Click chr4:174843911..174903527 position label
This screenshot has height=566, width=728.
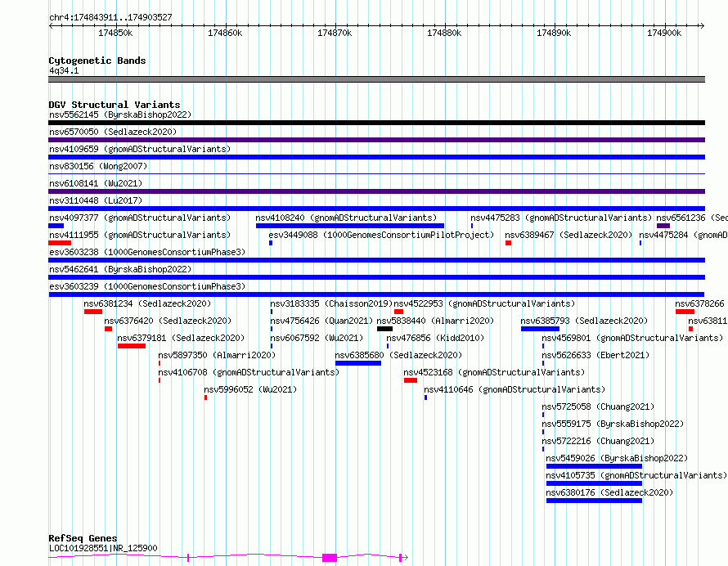coord(110,18)
